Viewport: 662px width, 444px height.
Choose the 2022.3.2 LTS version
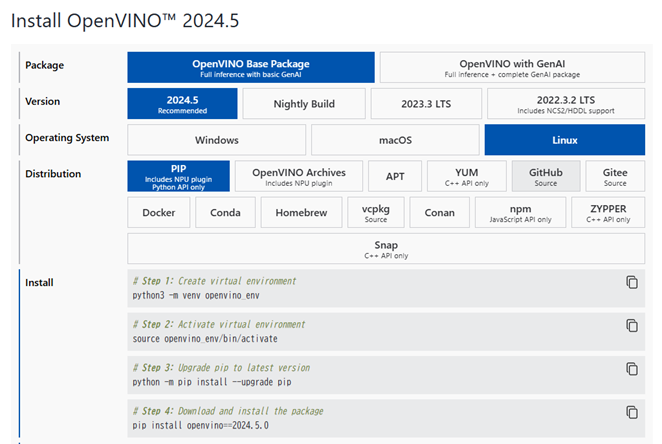click(566, 104)
